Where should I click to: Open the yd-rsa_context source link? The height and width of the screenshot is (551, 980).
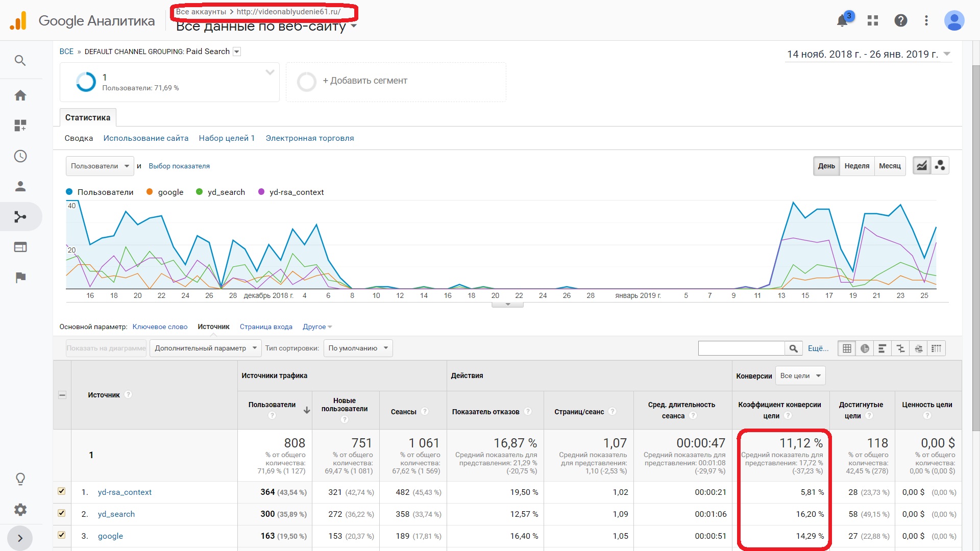tap(125, 492)
